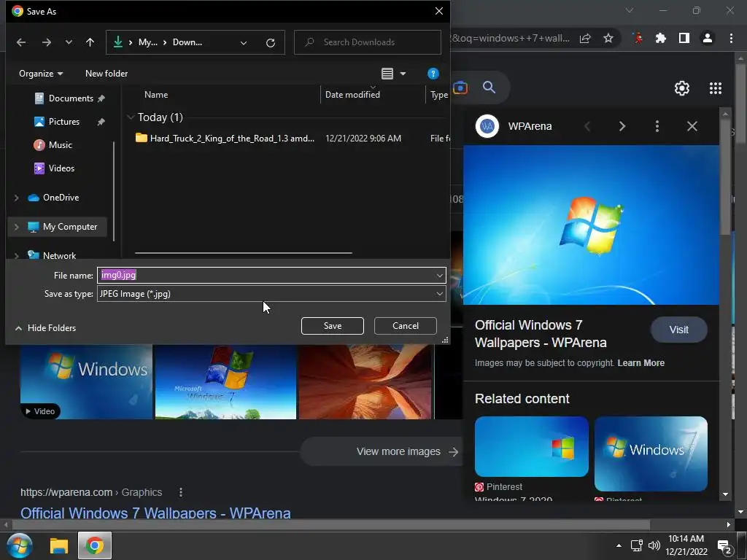Open recent locations dropdown arrow
747x560 pixels.
point(69,42)
